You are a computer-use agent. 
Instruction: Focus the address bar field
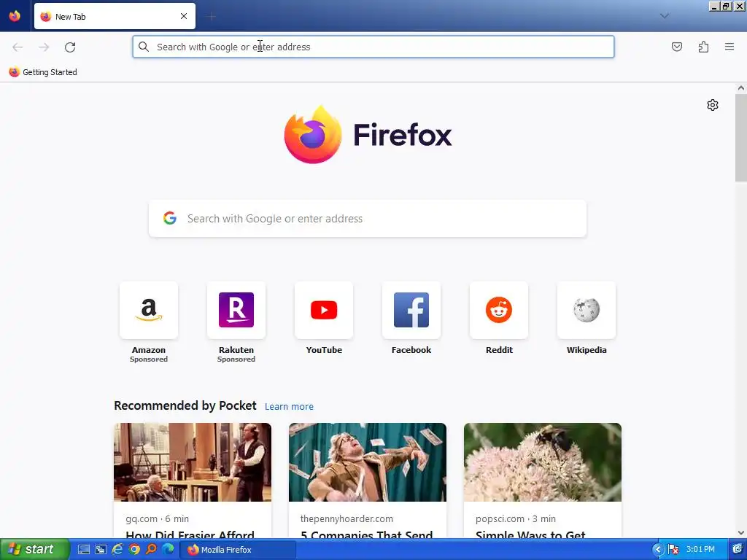[x=373, y=47]
